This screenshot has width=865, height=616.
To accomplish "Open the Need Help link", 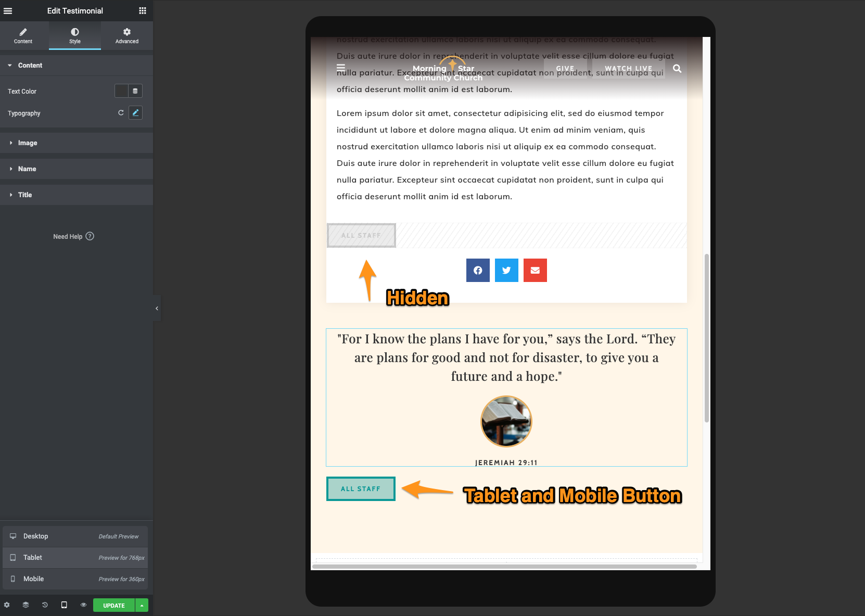I will tap(73, 237).
